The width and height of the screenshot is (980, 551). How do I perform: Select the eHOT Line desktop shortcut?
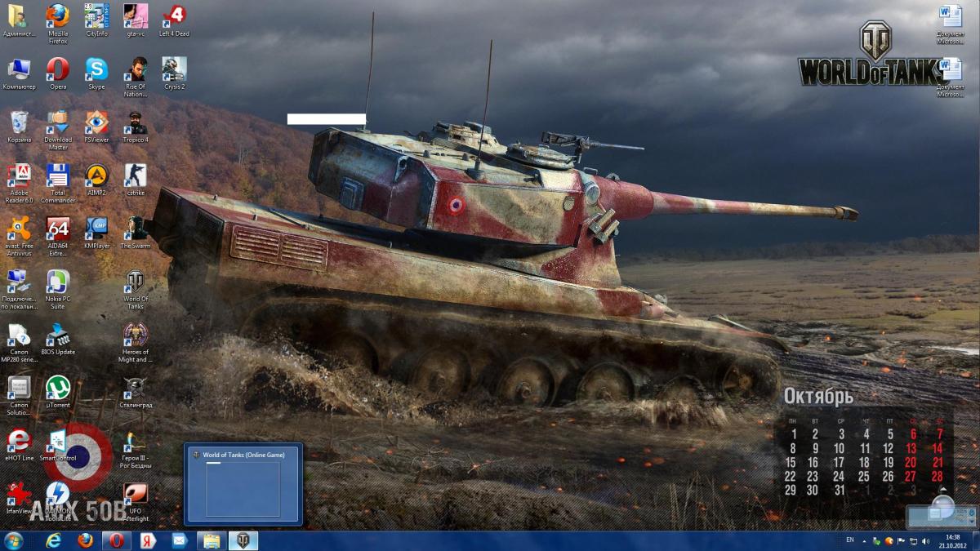click(19, 445)
